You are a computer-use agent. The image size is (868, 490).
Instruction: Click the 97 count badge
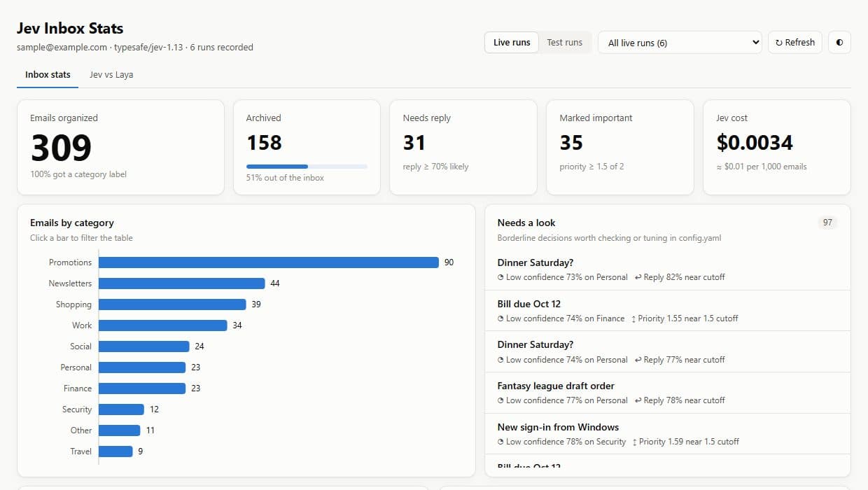pos(827,223)
